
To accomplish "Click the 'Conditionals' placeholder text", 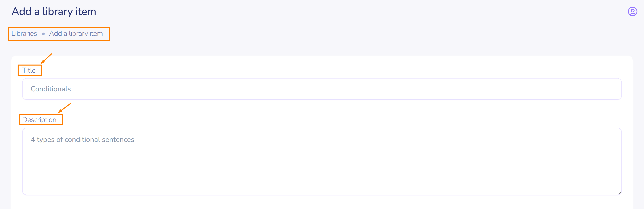I will click(x=51, y=89).
